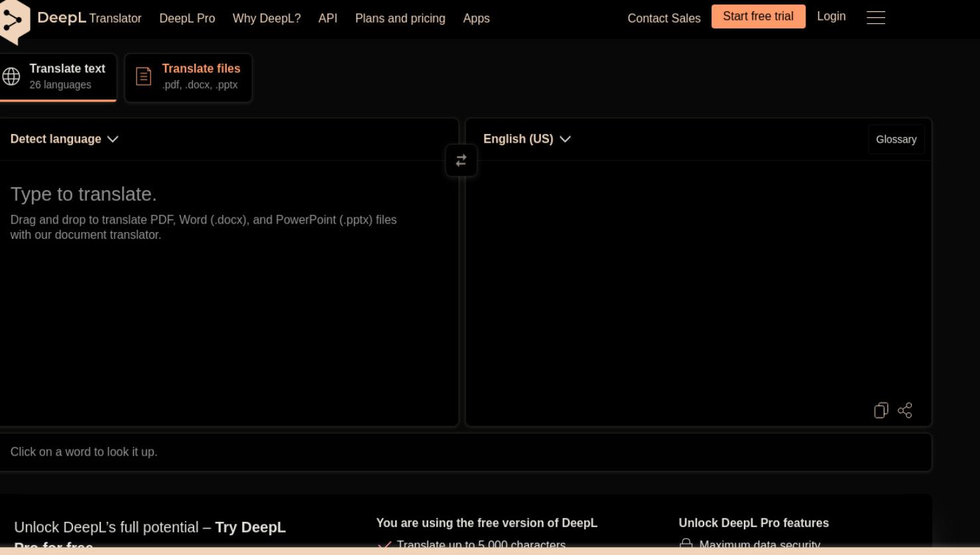The image size is (980, 555).
Task: Open the English (US) target language dropdown
Action: (526, 139)
